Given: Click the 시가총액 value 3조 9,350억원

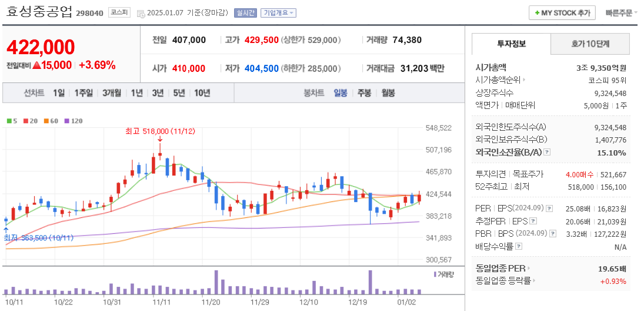Looking at the screenshot, I should tap(601, 68).
